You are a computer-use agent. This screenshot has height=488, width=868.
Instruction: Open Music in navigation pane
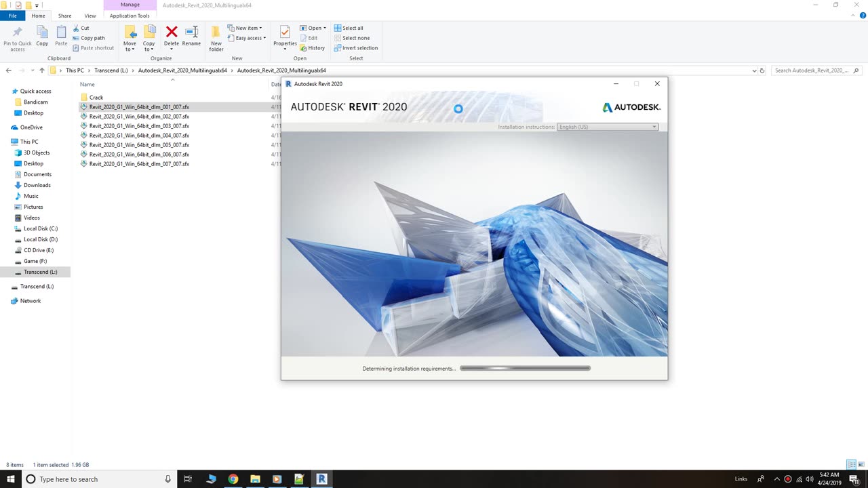pos(31,196)
